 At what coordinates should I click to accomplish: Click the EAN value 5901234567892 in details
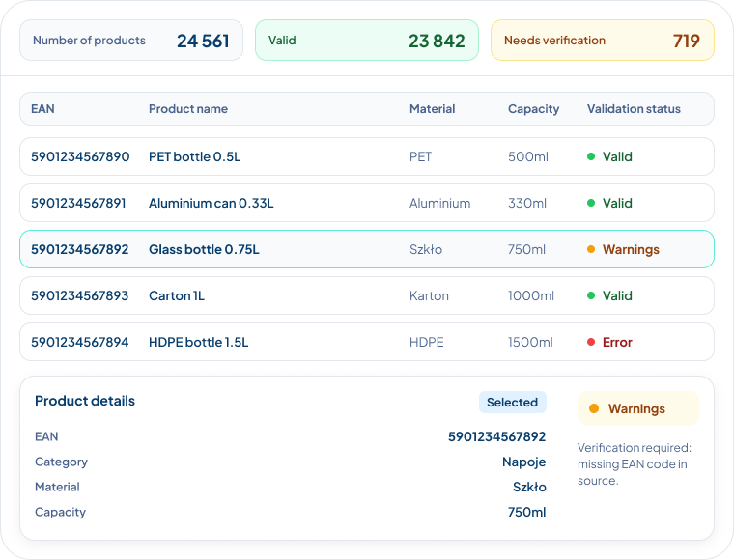point(496,436)
